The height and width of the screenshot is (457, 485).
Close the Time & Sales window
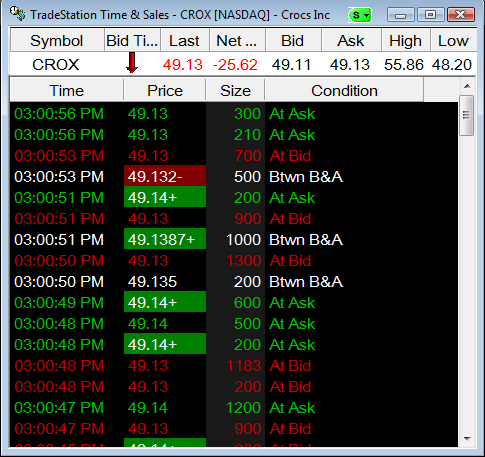[461, 15]
